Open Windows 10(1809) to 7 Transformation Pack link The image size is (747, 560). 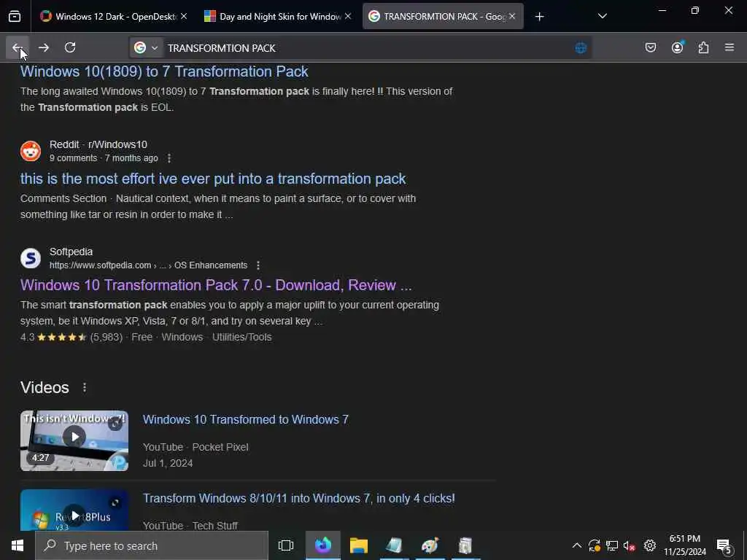164,71
